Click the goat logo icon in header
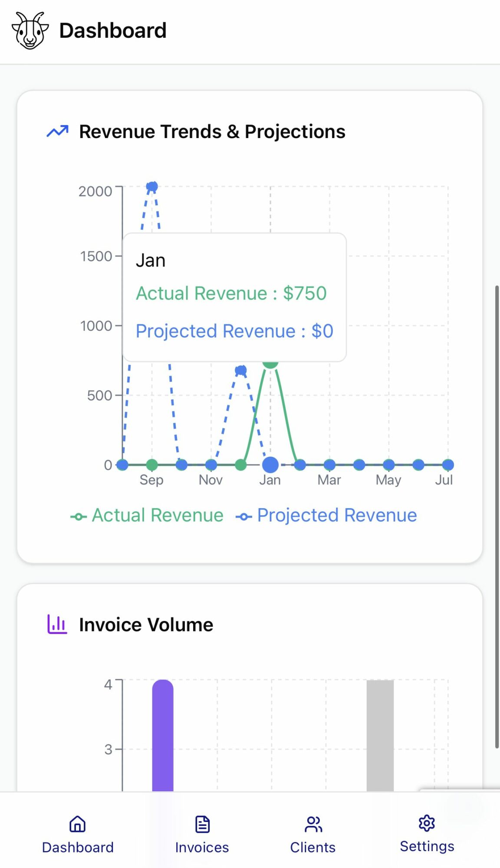The width and height of the screenshot is (500, 868). coord(30,30)
